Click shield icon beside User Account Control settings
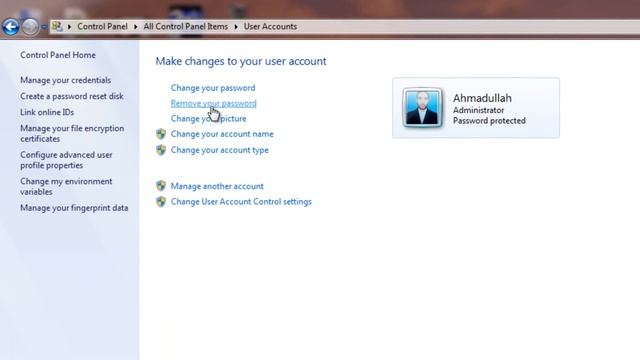 coord(161,201)
